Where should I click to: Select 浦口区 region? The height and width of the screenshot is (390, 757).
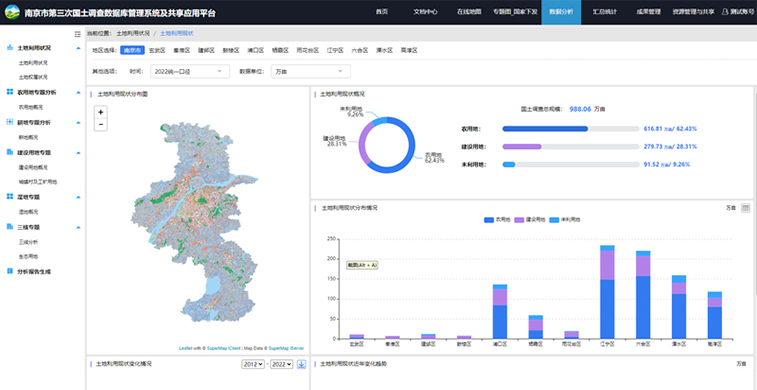click(x=255, y=50)
